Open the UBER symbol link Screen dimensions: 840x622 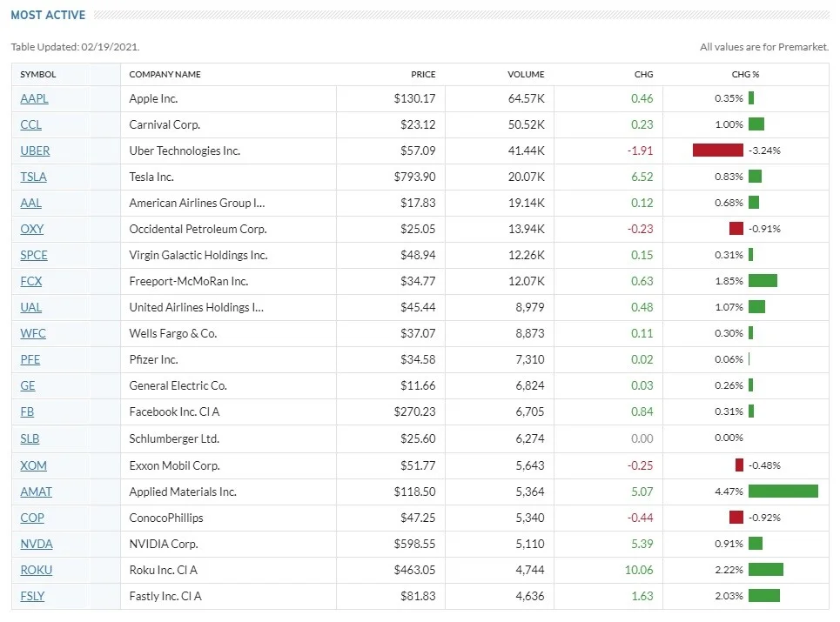pos(35,151)
